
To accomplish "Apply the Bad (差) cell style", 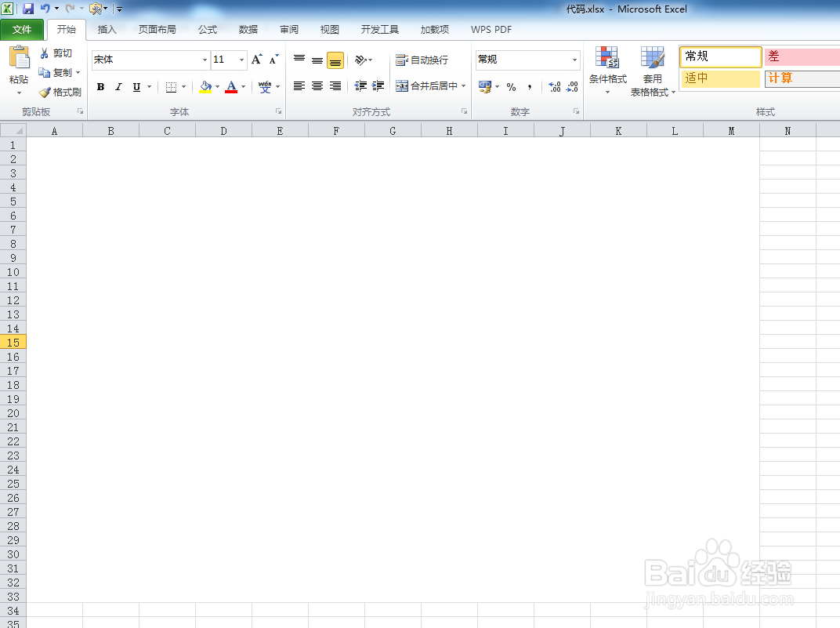I will (802, 56).
